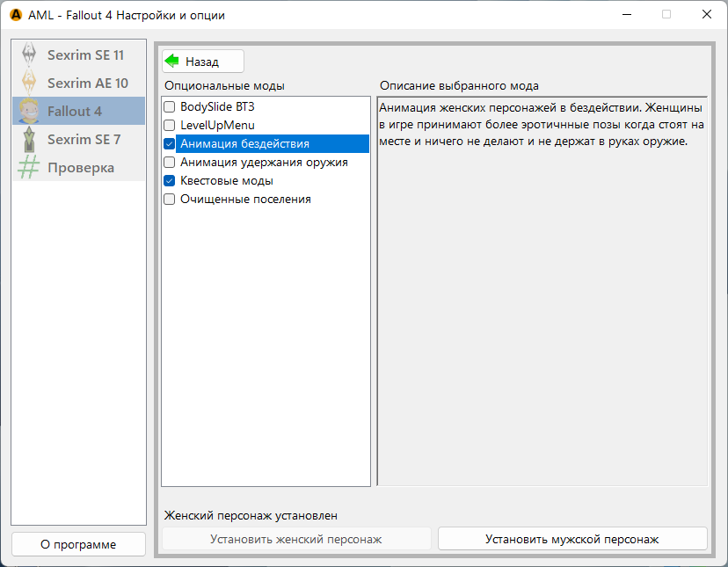
Task: Check the Очищенные поселения option
Action: tap(170, 199)
